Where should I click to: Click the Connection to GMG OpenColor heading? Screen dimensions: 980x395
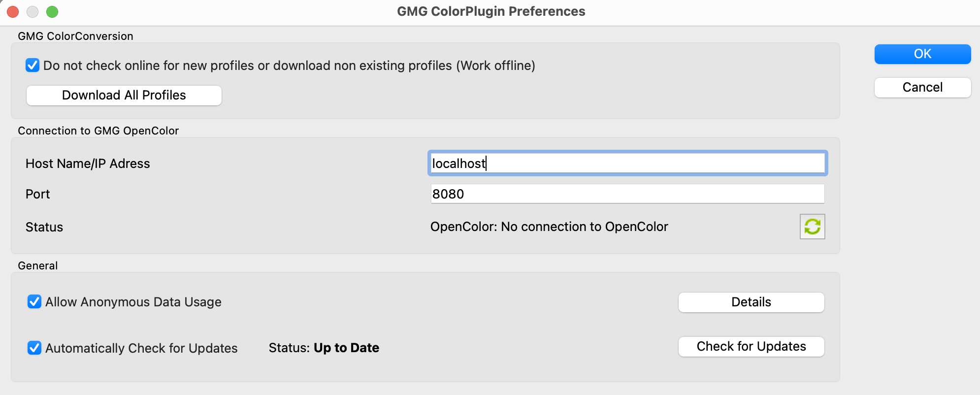click(x=98, y=131)
